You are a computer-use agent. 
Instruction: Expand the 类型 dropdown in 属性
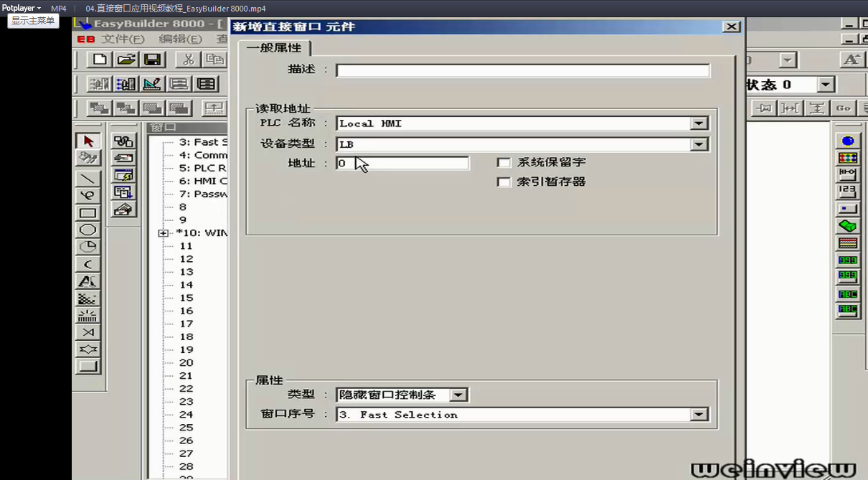(459, 395)
